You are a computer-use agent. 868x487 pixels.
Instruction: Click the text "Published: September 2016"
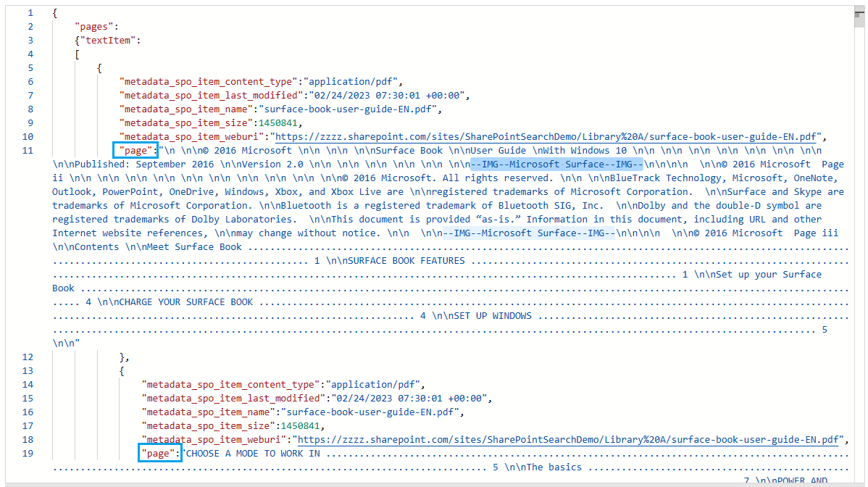click(x=145, y=165)
